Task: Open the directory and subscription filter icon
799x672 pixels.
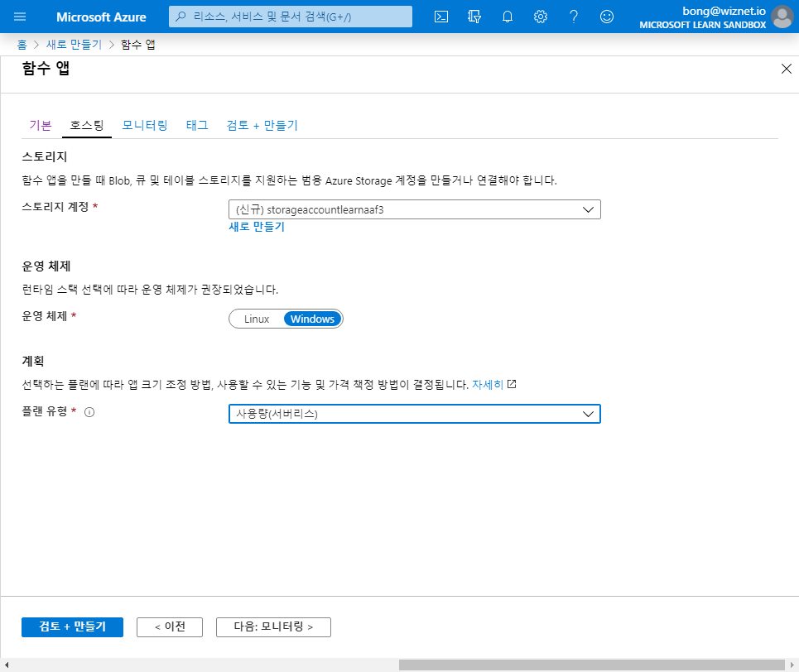Action: tap(474, 17)
